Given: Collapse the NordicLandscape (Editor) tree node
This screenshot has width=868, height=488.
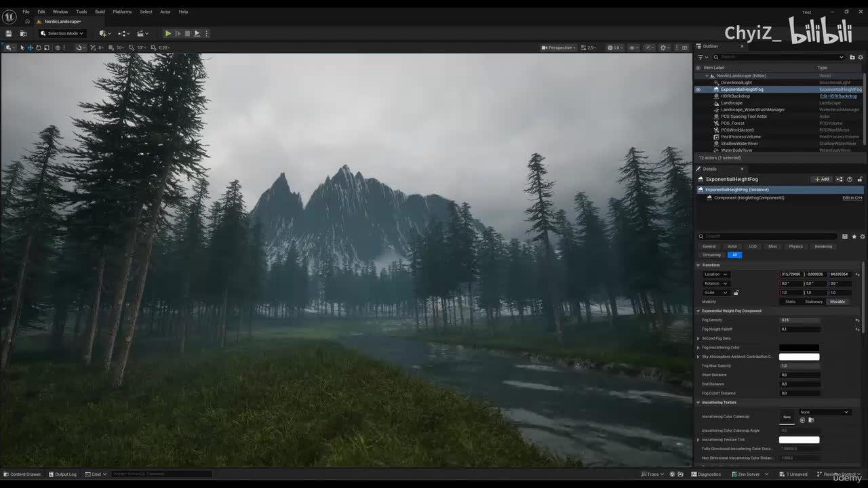Looking at the screenshot, I should click(707, 76).
